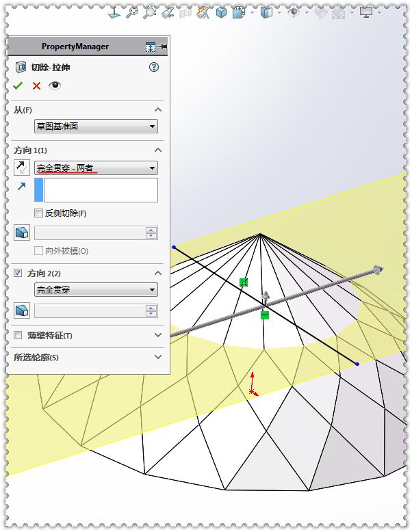Image resolution: width=412 pixels, height=532 pixels.
Task: Cancel with the red X
Action: tap(36, 85)
